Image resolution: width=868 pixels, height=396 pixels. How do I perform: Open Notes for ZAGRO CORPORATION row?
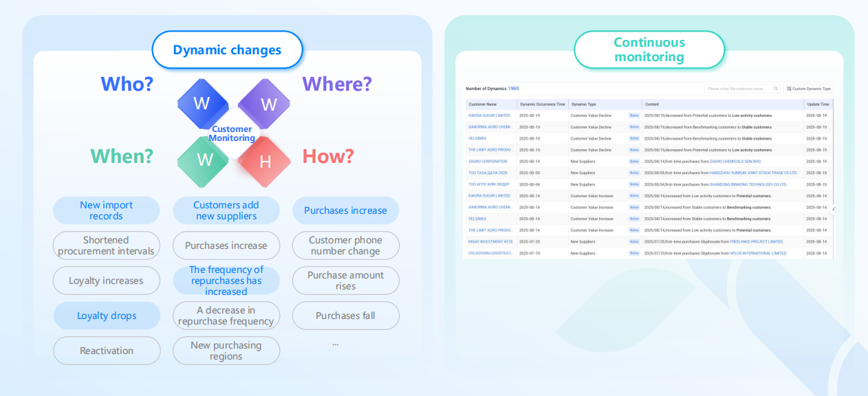634,162
